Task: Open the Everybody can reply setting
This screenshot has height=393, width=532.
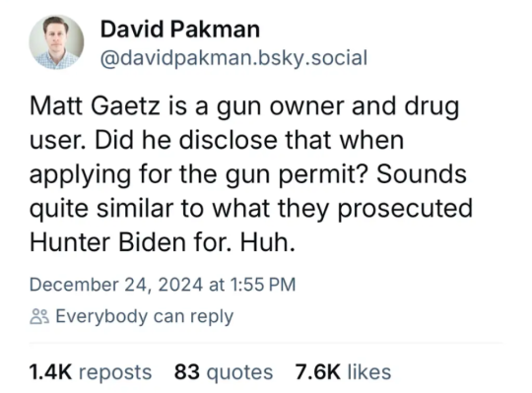Action: coord(132,316)
